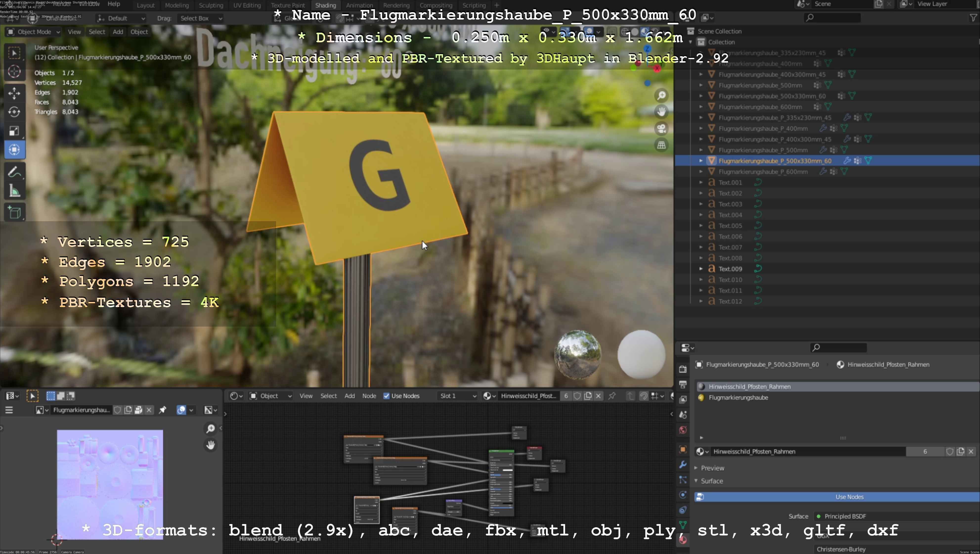
Task: Expand Flugmarkierungshaube_P_600mm tree item
Action: (x=701, y=172)
